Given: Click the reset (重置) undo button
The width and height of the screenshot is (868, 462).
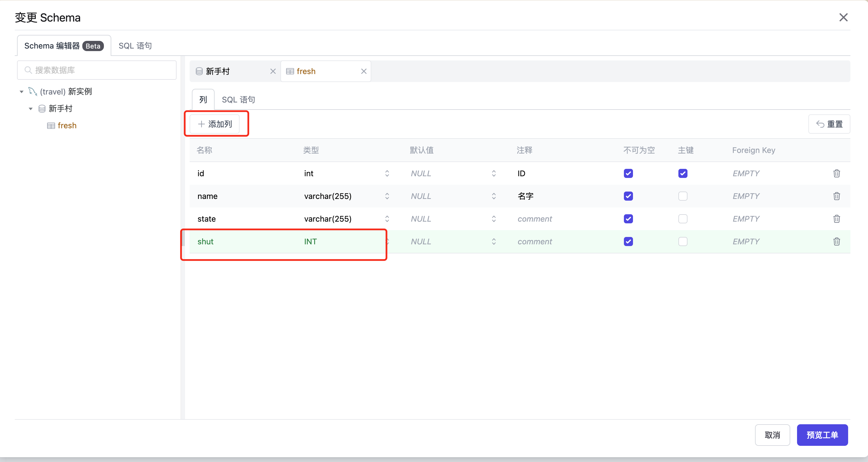Looking at the screenshot, I should pos(829,124).
